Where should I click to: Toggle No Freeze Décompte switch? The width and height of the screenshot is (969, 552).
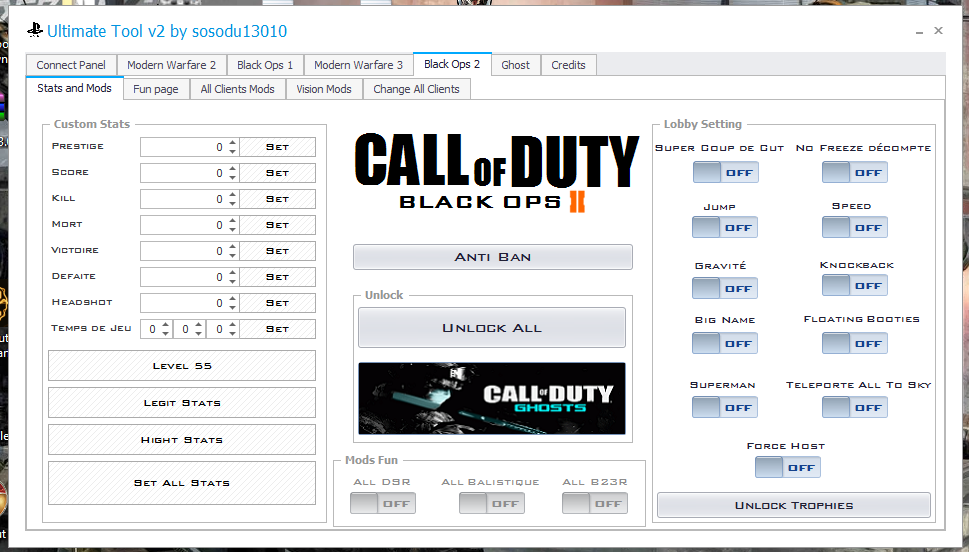pos(855,172)
